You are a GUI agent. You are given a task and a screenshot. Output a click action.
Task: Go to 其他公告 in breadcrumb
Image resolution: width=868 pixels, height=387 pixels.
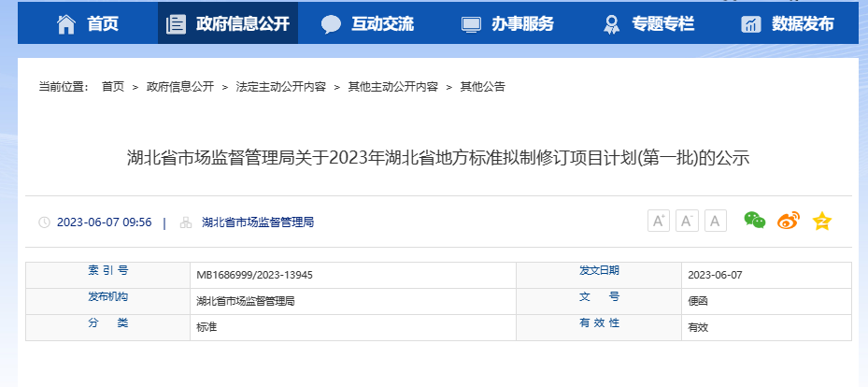pos(483,87)
